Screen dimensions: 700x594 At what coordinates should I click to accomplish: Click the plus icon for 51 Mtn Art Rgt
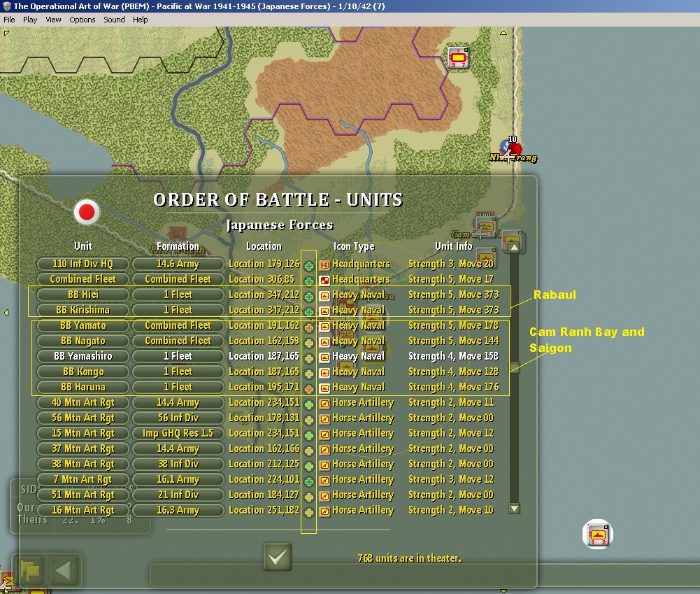(x=308, y=497)
